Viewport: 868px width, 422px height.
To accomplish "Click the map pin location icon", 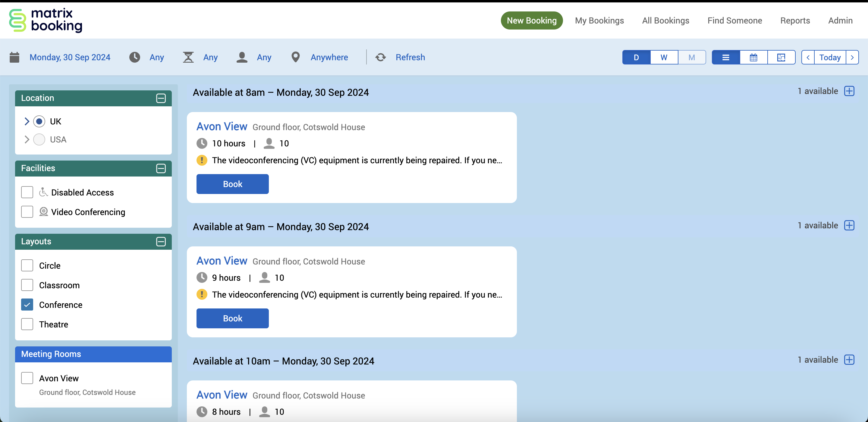I will point(295,57).
